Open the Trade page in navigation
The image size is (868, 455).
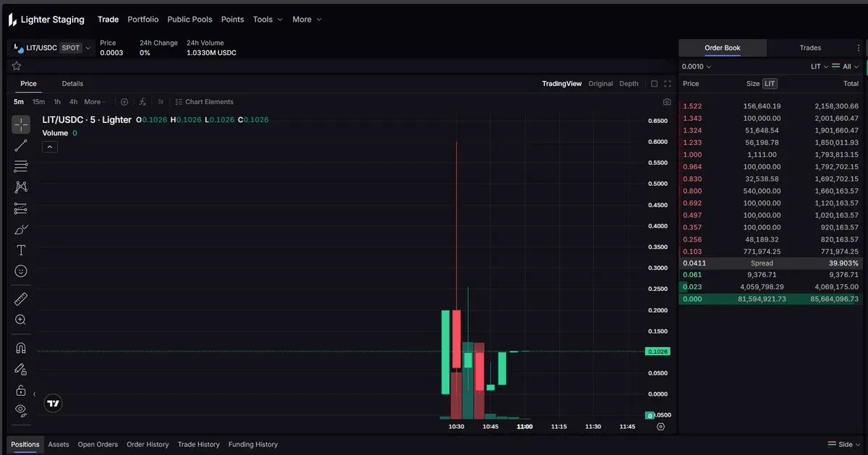coord(108,20)
